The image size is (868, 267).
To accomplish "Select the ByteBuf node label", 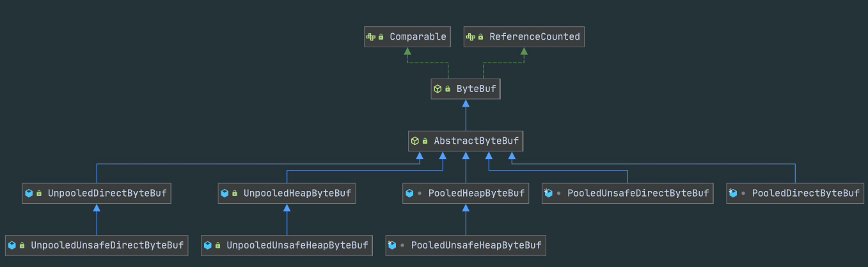I will [x=476, y=89].
